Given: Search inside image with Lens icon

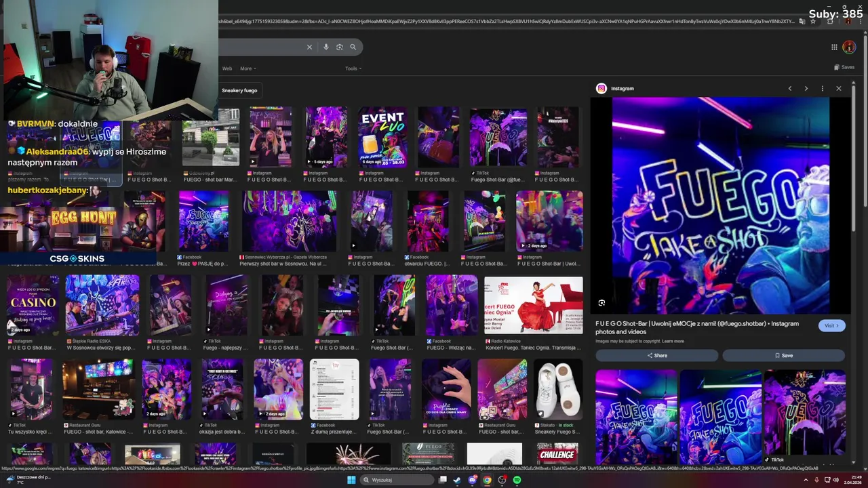Looking at the screenshot, I should pyautogui.click(x=601, y=303).
